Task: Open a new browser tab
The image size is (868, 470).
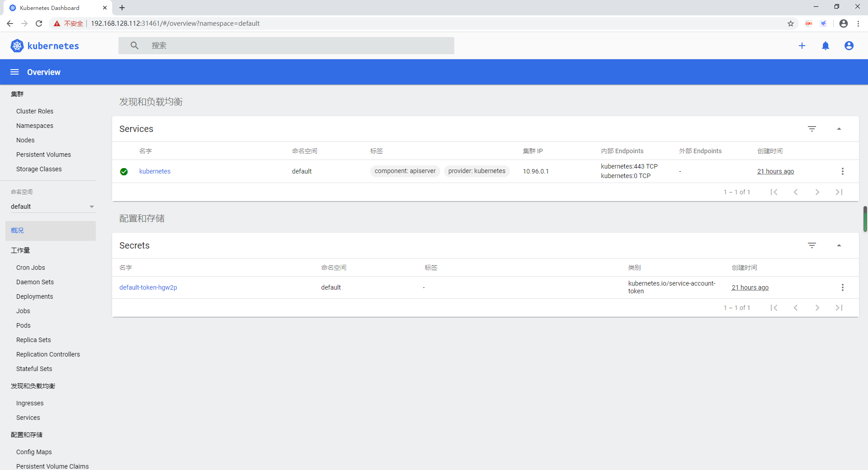Action: 122,8
